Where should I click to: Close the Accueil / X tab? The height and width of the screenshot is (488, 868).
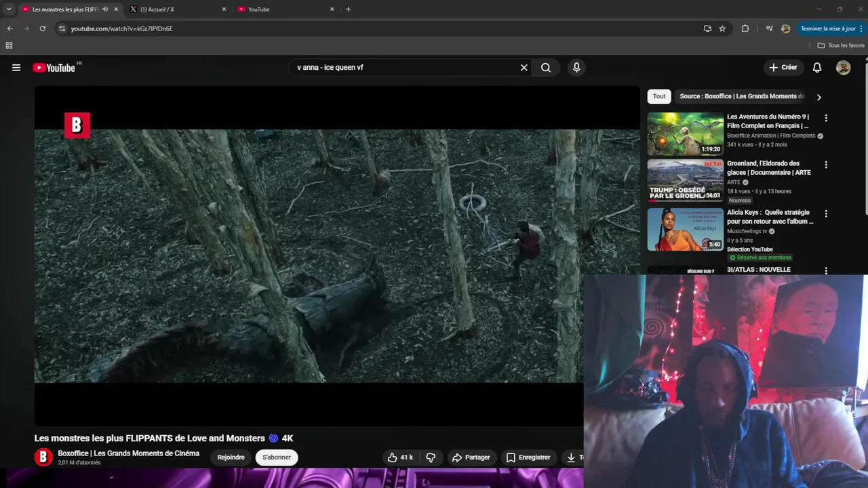point(224,9)
